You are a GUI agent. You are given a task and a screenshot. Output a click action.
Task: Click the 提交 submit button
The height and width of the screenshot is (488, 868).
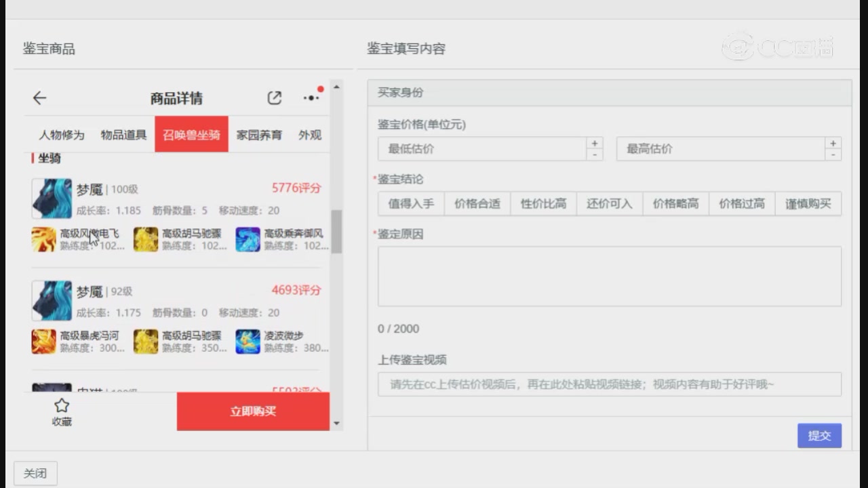[x=819, y=436]
